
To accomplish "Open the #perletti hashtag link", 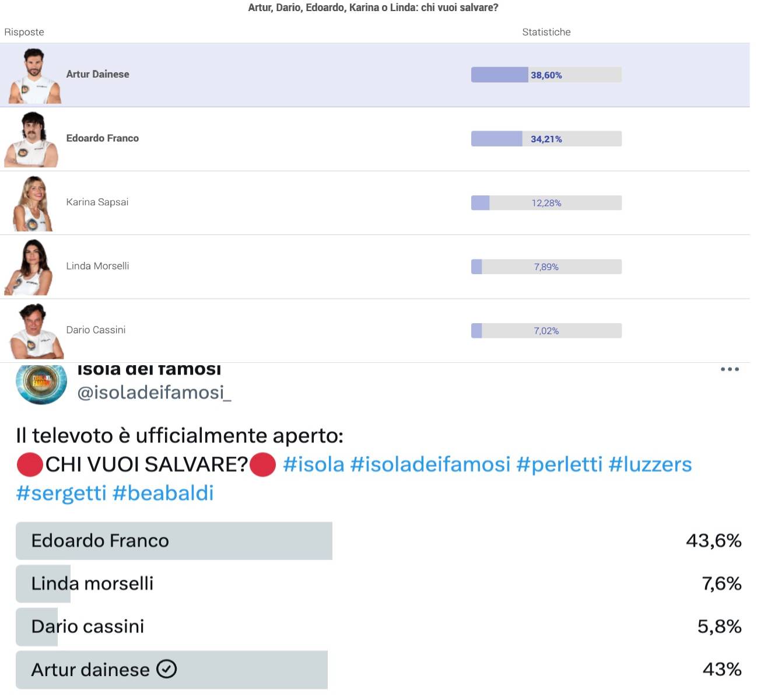I will tap(559, 464).
